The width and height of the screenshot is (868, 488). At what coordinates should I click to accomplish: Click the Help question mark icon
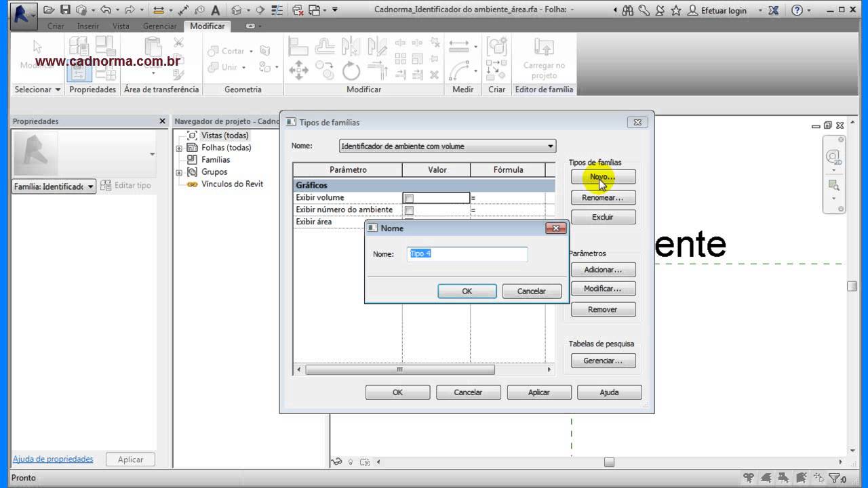pyautogui.click(x=797, y=10)
